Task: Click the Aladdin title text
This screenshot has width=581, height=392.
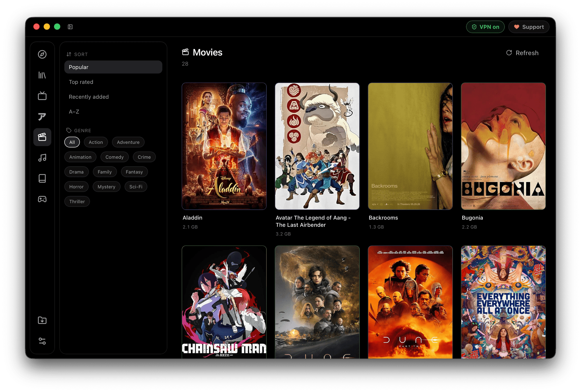Action: (x=192, y=218)
